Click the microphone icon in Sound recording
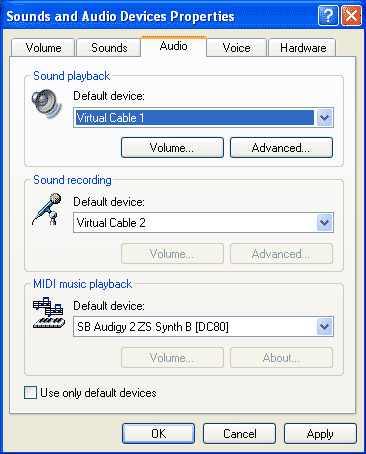The height and width of the screenshot is (454, 366). click(x=47, y=209)
